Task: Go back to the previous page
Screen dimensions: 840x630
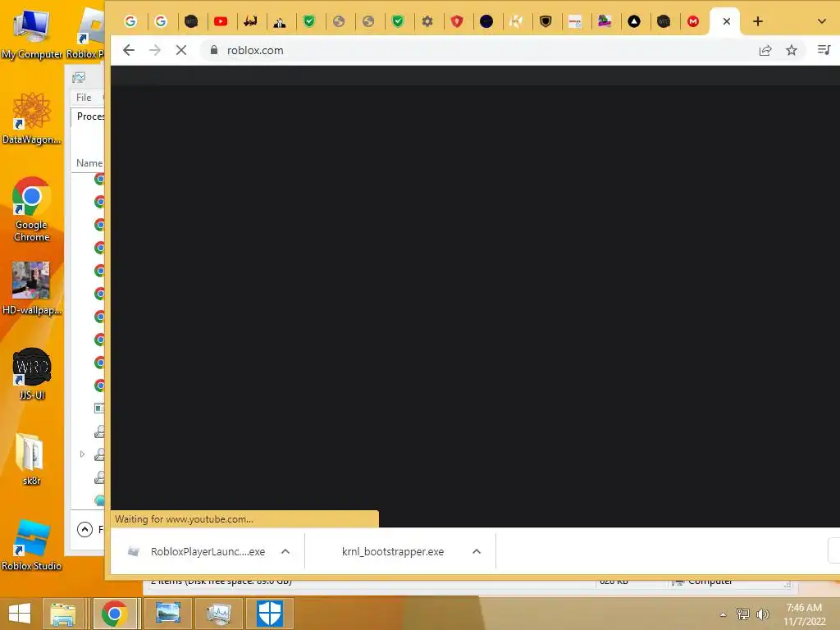Action: click(x=129, y=50)
